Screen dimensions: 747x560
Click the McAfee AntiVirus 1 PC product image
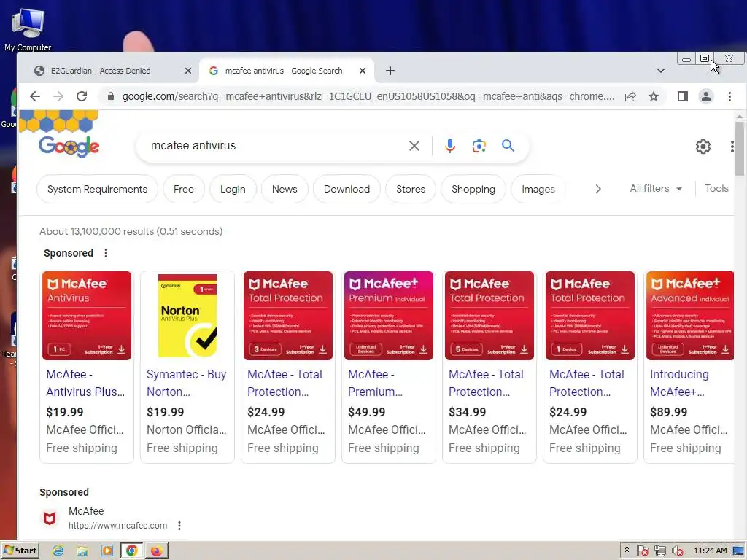tap(87, 316)
